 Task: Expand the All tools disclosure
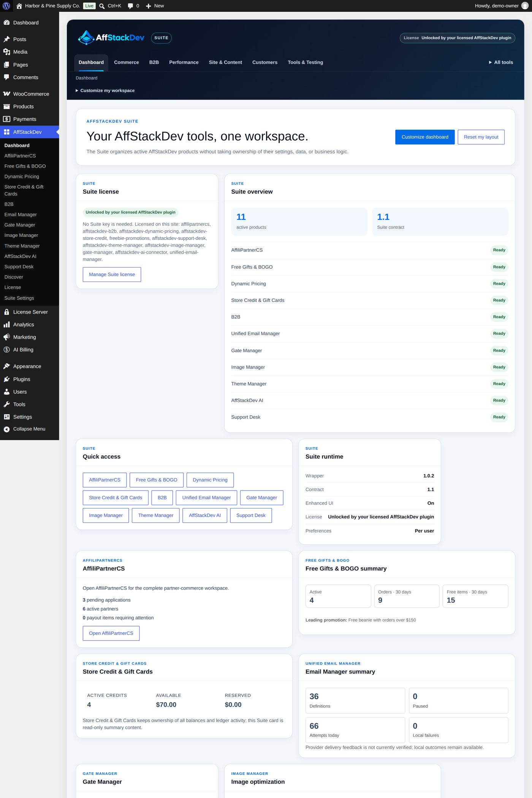point(501,62)
